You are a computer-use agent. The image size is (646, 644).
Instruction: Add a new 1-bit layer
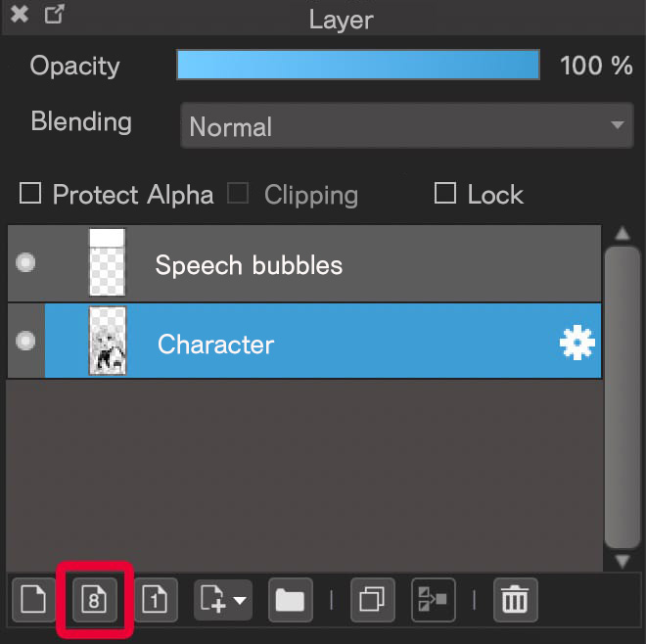(156, 600)
